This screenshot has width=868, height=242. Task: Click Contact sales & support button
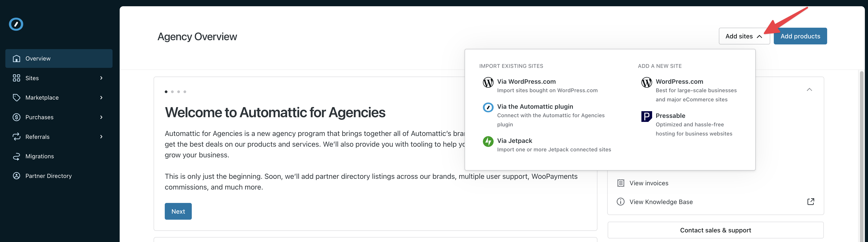click(x=715, y=230)
